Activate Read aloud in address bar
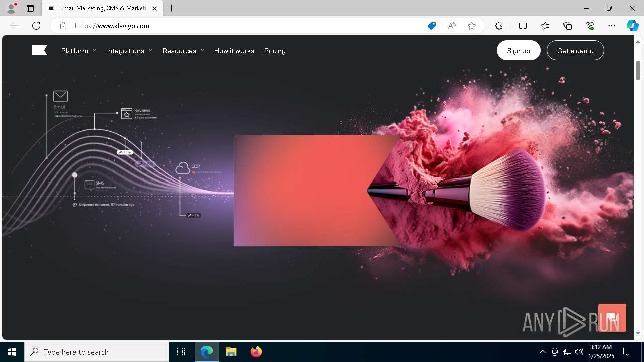The height and width of the screenshot is (362, 644). tap(452, 26)
